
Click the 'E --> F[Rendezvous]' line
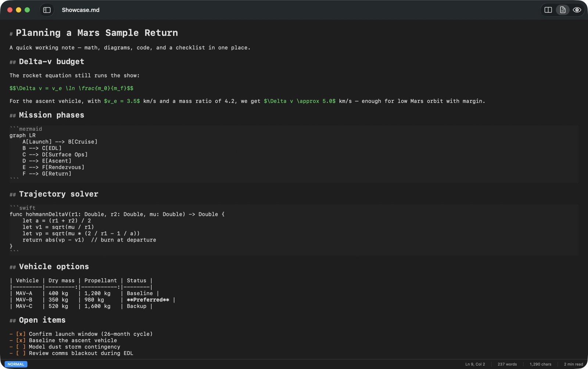coord(53,167)
